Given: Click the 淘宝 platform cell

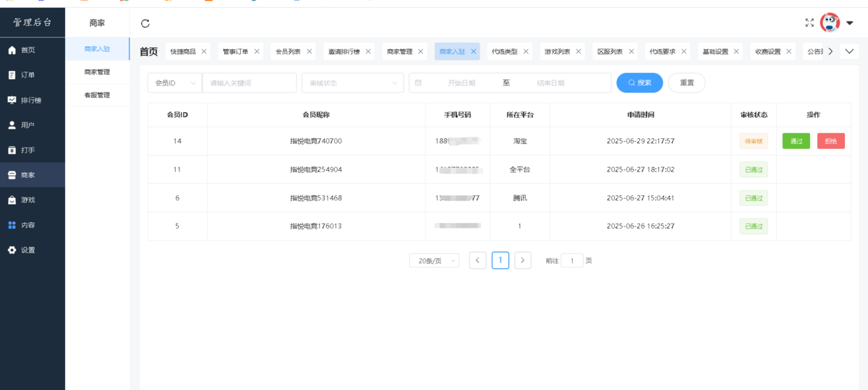Looking at the screenshot, I should pos(520,141).
